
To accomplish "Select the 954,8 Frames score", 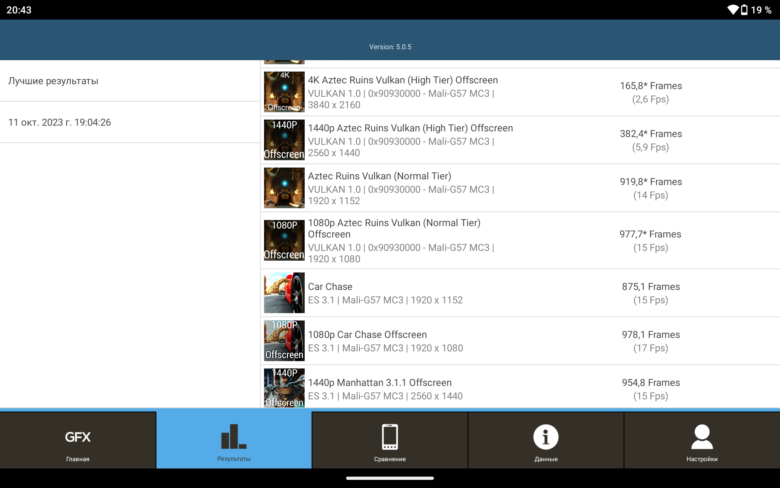I will [x=651, y=383].
